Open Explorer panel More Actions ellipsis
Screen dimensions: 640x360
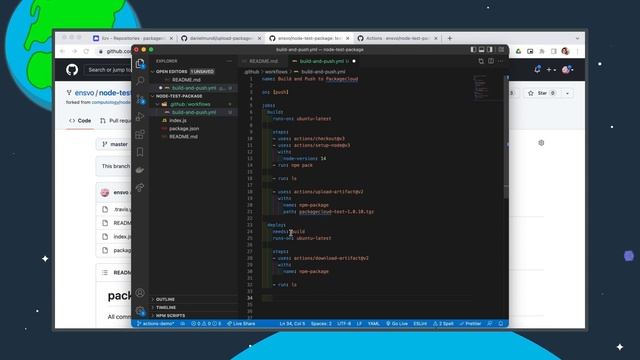click(x=229, y=61)
